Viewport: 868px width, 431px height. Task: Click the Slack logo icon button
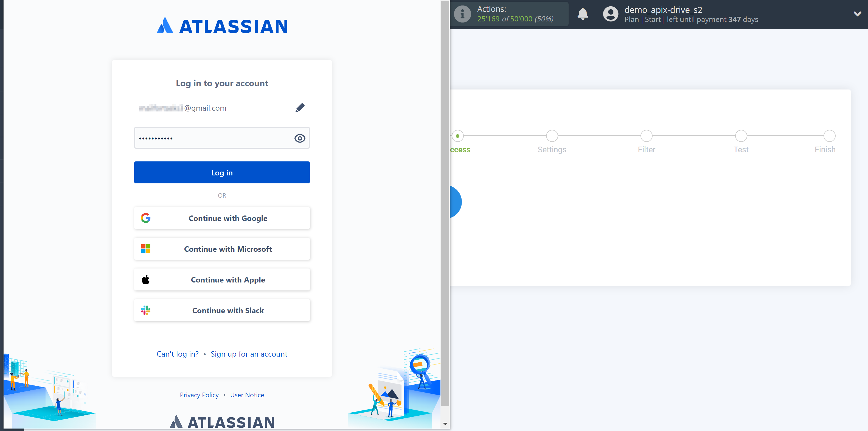click(146, 310)
